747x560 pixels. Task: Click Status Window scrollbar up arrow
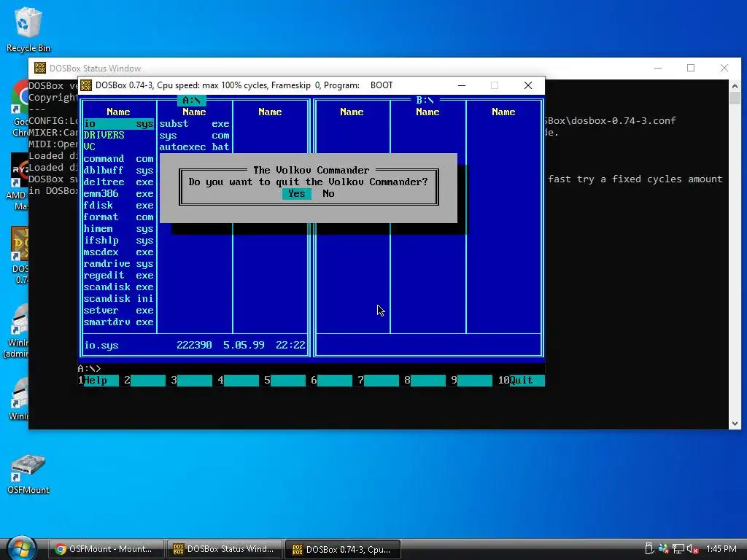pyautogui.click(x=735, y=86)
